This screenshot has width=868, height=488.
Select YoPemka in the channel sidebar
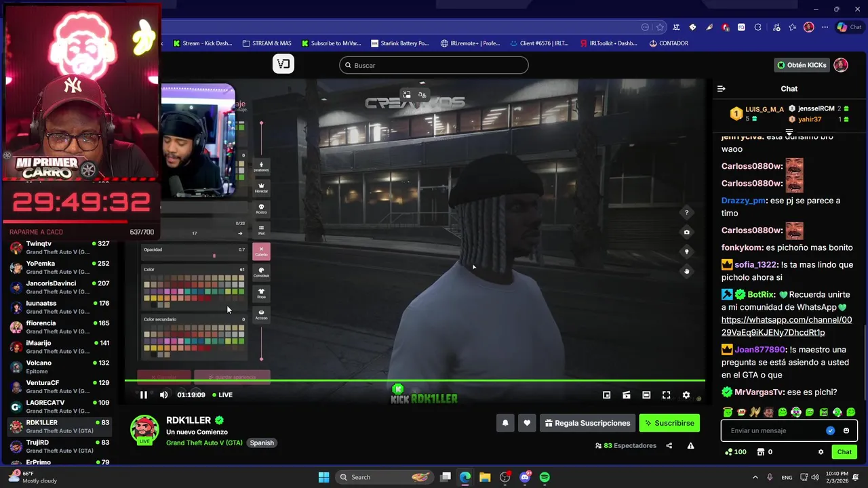click(60, 267)
